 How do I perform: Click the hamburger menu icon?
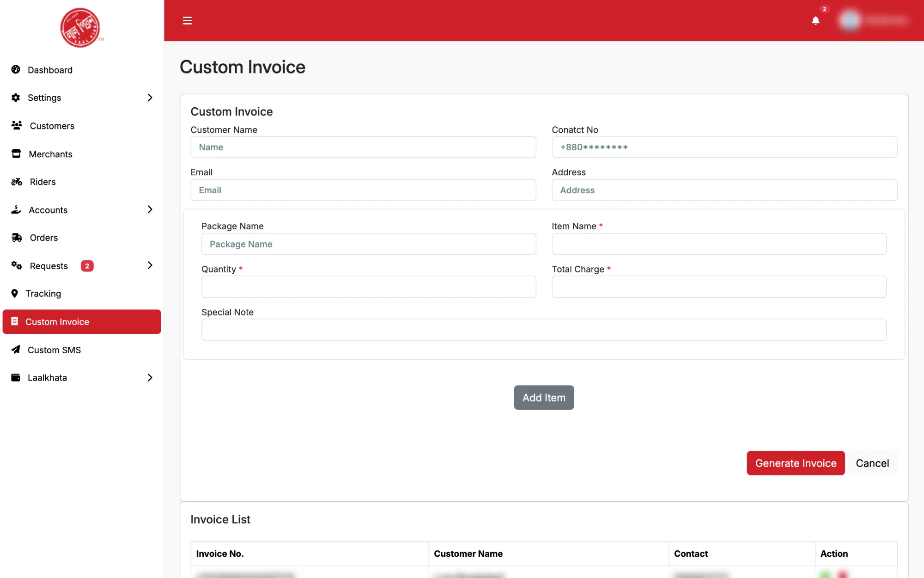187,20
